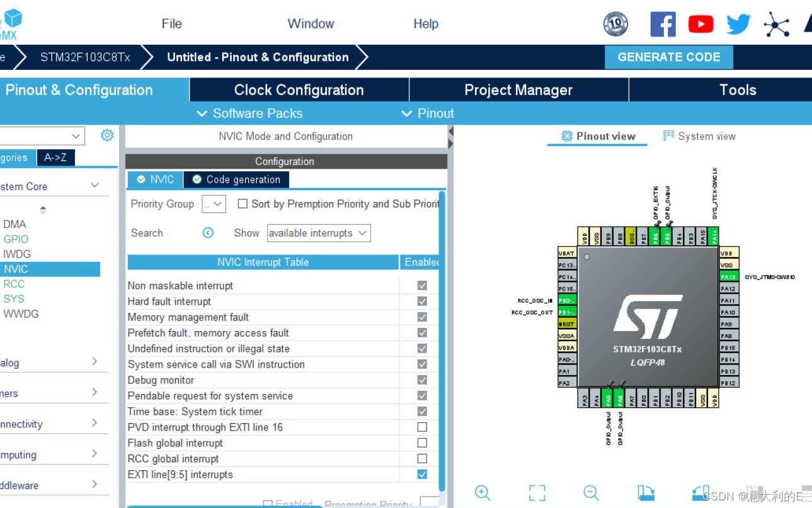Expand the Middleware category
The image size is (812, 508).
point(94,484)
